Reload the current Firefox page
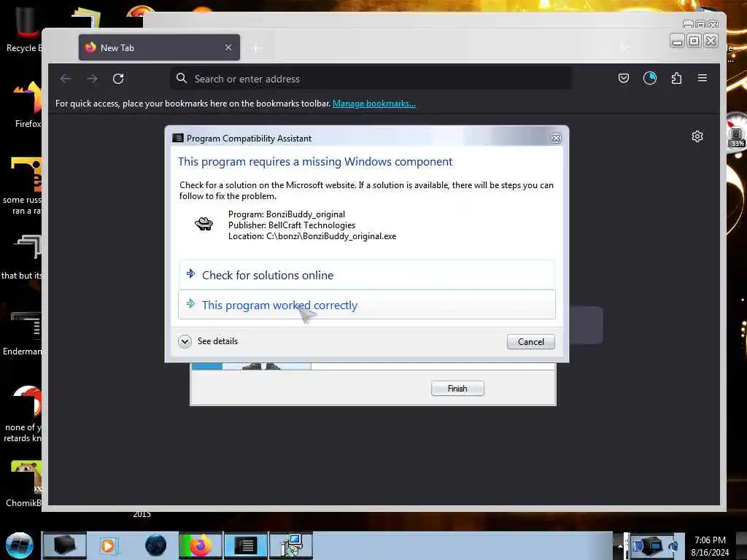The width and height of the screenshot is (747, 560). (x=118, y=79)
